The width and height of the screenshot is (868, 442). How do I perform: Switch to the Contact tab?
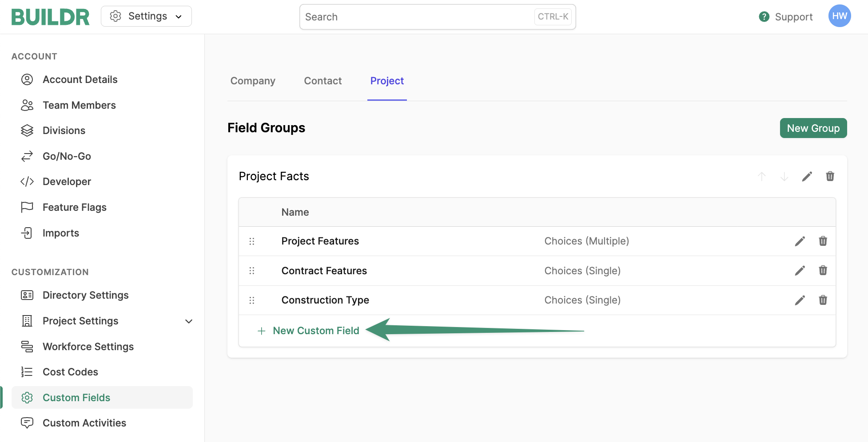323,81
